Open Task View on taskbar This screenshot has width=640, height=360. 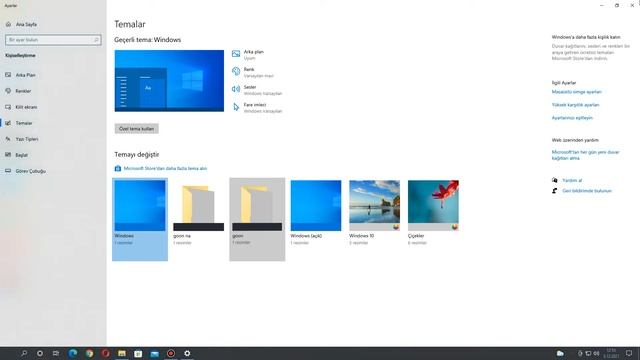(56, 353)
